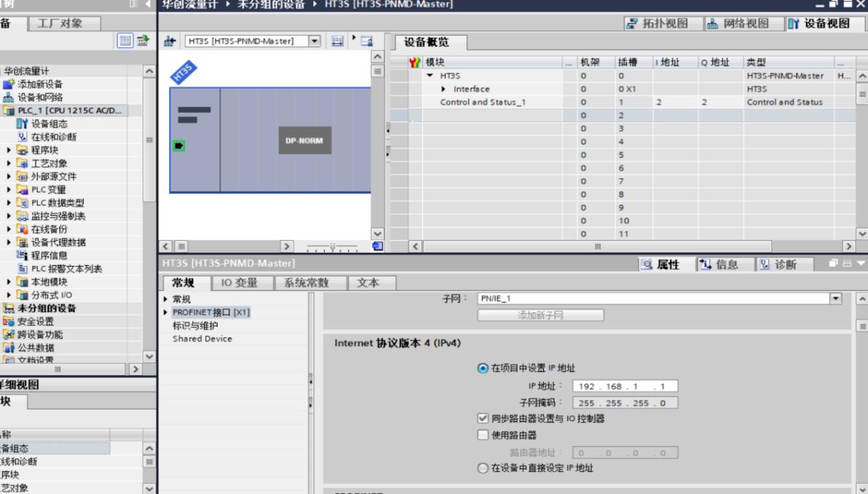Viewport: 868px width, 494px height.
Task: Select 'Set IP address in the project' radio button
Action: (482, 368)
